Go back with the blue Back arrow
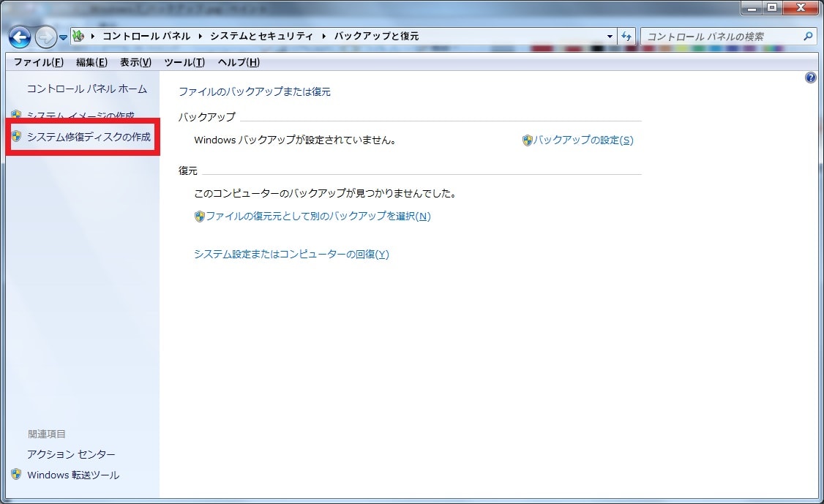Viewport: 824px width, 504px height. (20, 37)
